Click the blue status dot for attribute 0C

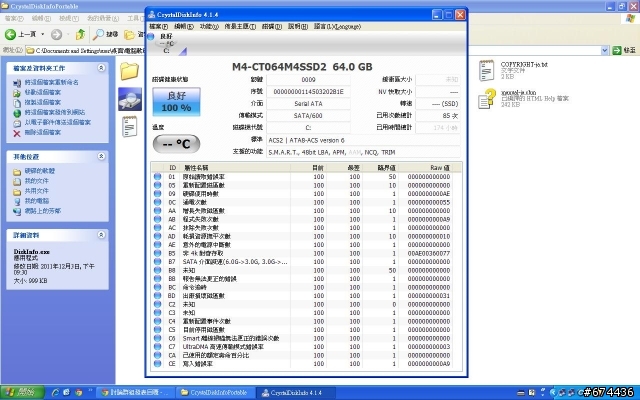pyautogui.click(x=157, y=202)
